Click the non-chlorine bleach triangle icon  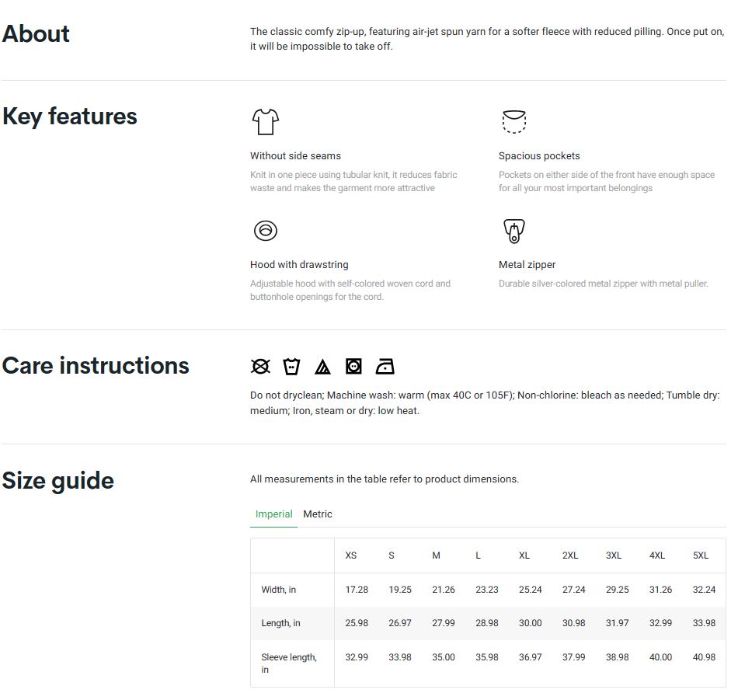322,367
